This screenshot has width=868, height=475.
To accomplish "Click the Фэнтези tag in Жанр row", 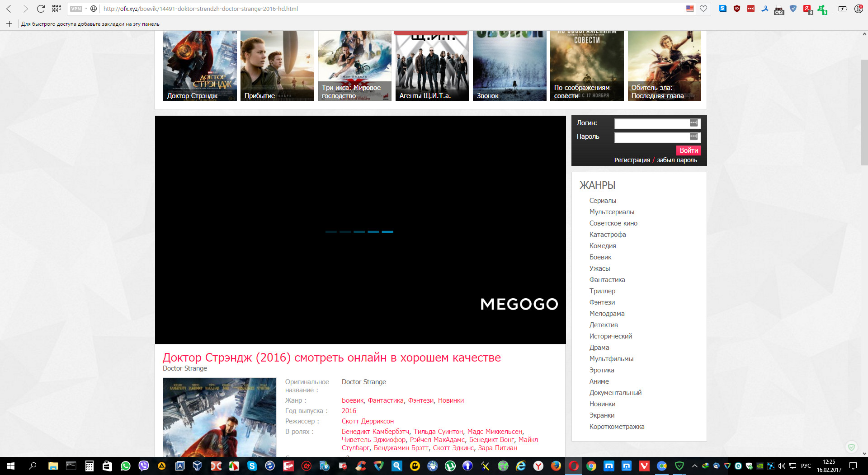I will [421, 400].
